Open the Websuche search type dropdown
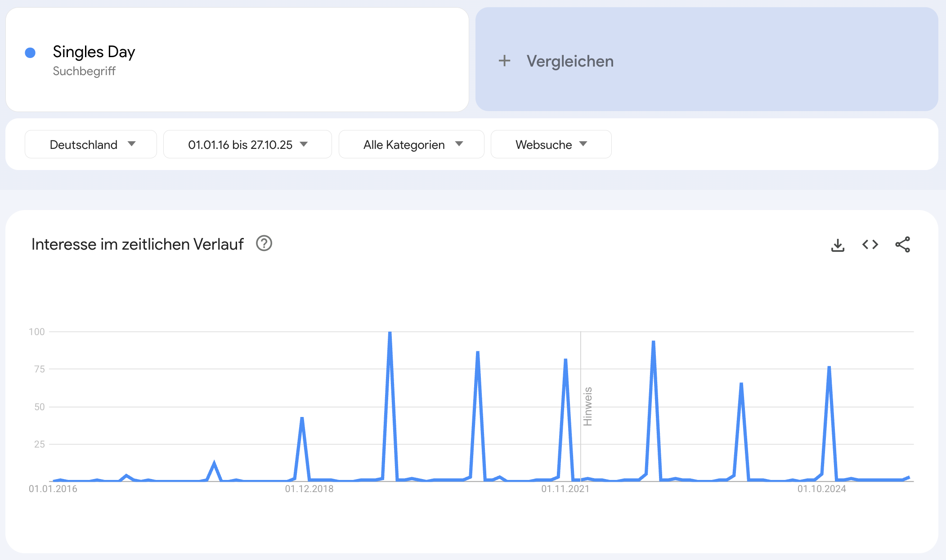 [x=551, y=144]
